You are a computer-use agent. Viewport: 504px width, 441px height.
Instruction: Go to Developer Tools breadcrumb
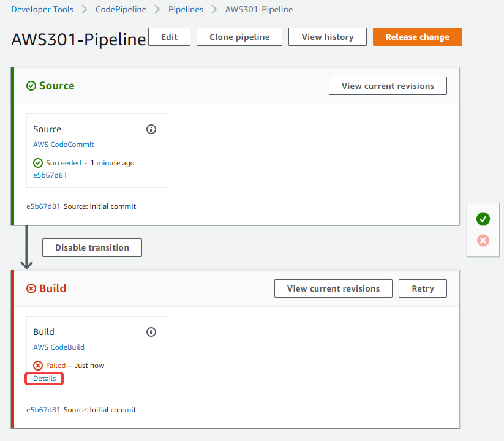click(42, 9)
